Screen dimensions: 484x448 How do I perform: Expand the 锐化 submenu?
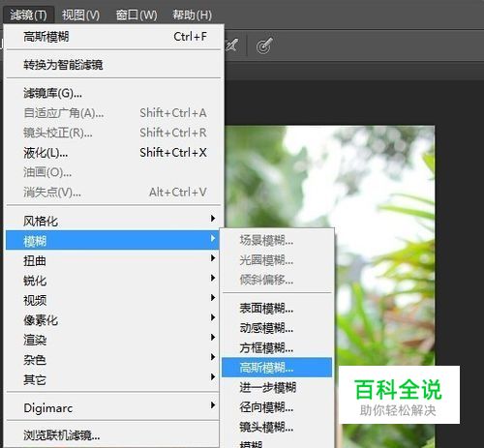click(x=113, y=281)
